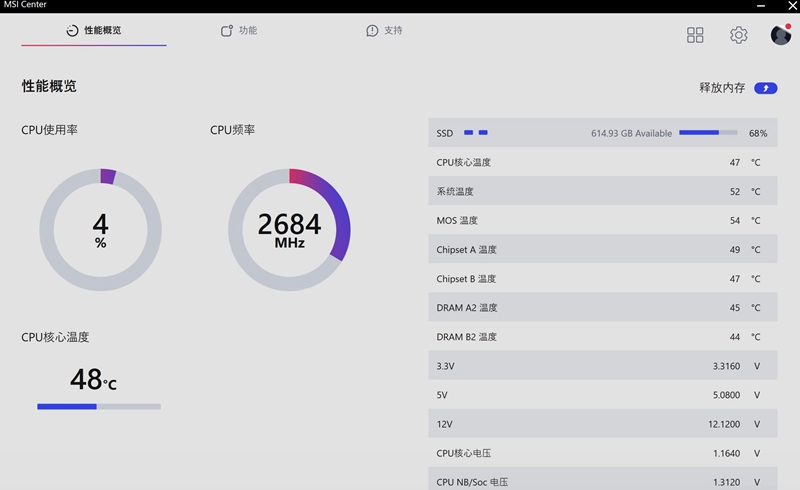The width and height of the screenshot is (800, 490).
Task: Click the CPU核心温度 48°C progress bar
Action: click(99, 406)
